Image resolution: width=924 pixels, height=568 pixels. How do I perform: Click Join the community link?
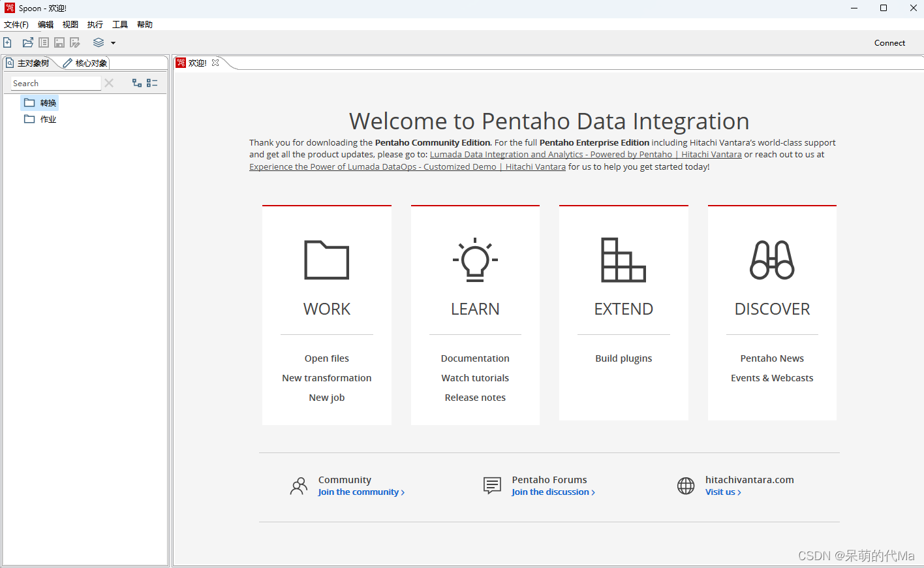pyautogui.click(x=362, y=492)
